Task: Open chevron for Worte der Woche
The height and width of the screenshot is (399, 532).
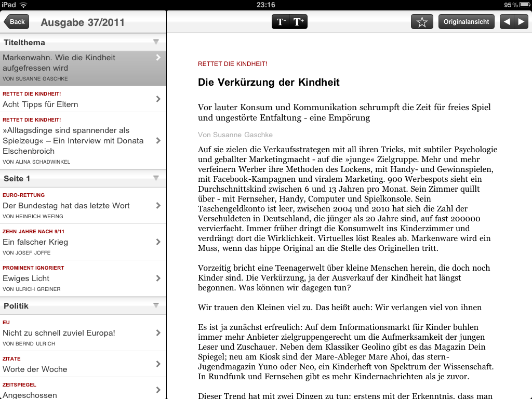Action: (x=158, y=364)
